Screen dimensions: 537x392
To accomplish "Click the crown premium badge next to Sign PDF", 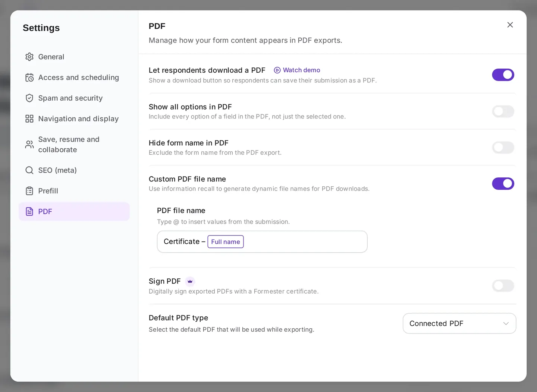I will pyautogui.click(x=190, y=281).
